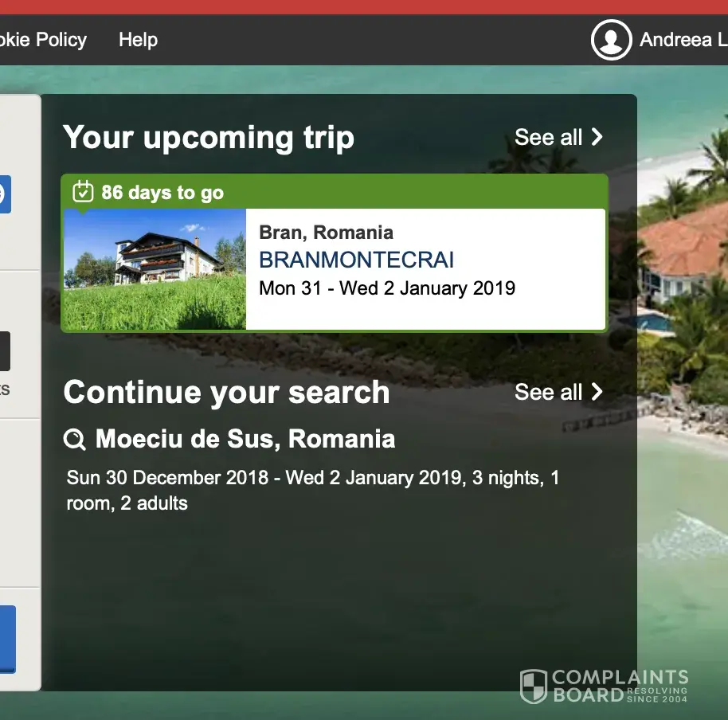The height and width of the screenshot is (720, 728).
Task: Open Help from the top navigation bar
Action: pos(138,40)
